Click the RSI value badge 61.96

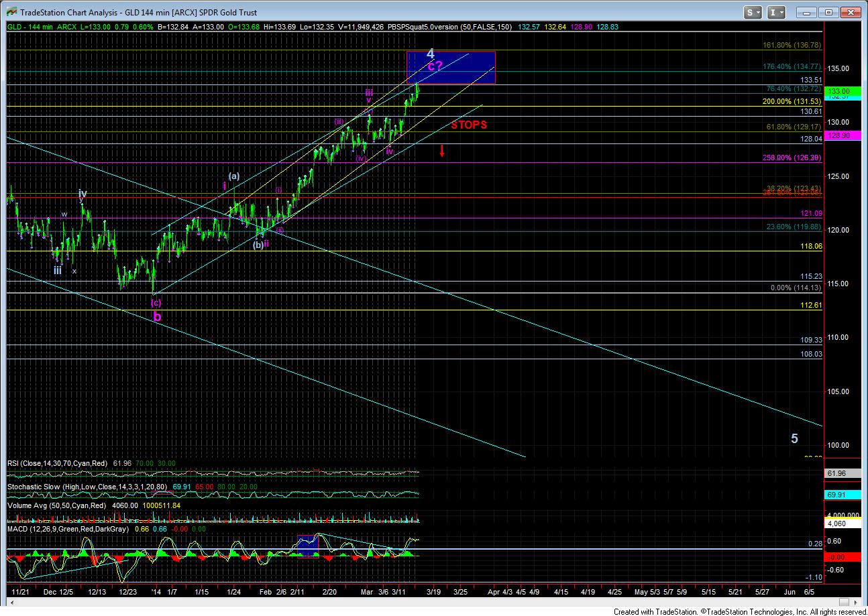pos(842,474)
